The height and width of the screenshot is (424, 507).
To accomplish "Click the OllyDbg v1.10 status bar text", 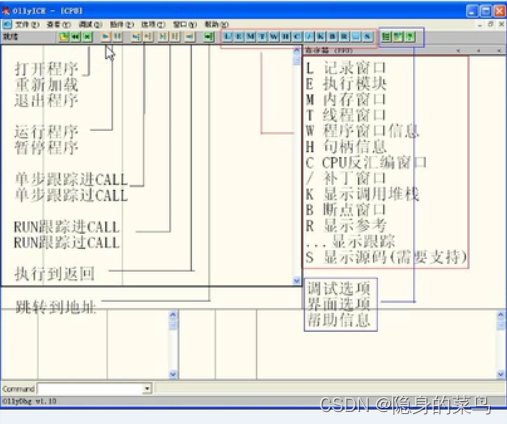I will (30, 401).
